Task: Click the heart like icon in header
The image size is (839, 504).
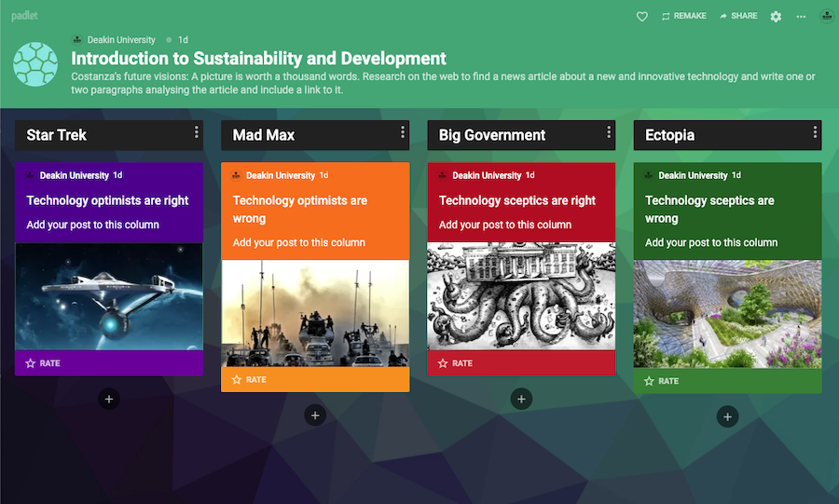Action: coord(642,17)
